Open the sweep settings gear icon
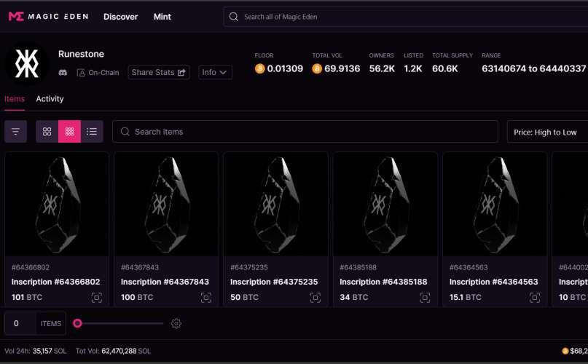 (x=176, y=323)
